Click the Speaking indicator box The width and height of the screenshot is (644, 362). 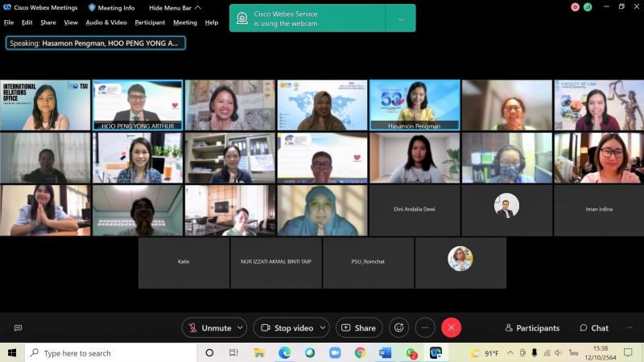[x=95, y=43]
